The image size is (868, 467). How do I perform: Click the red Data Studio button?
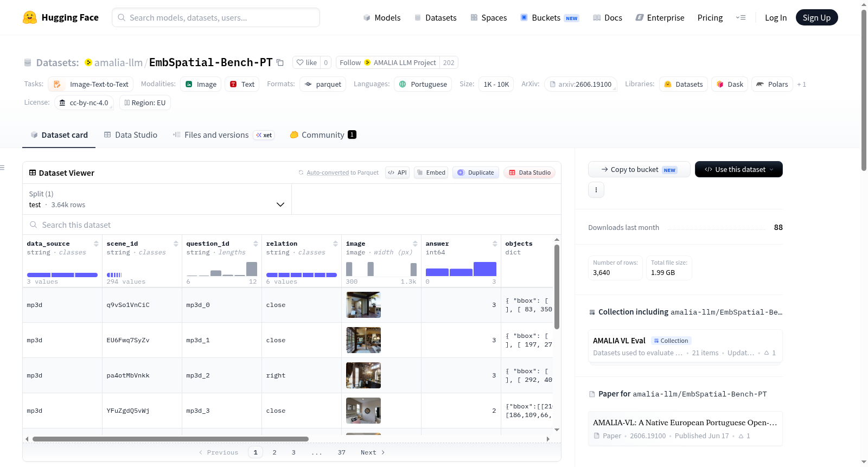[x=529, y=172]
